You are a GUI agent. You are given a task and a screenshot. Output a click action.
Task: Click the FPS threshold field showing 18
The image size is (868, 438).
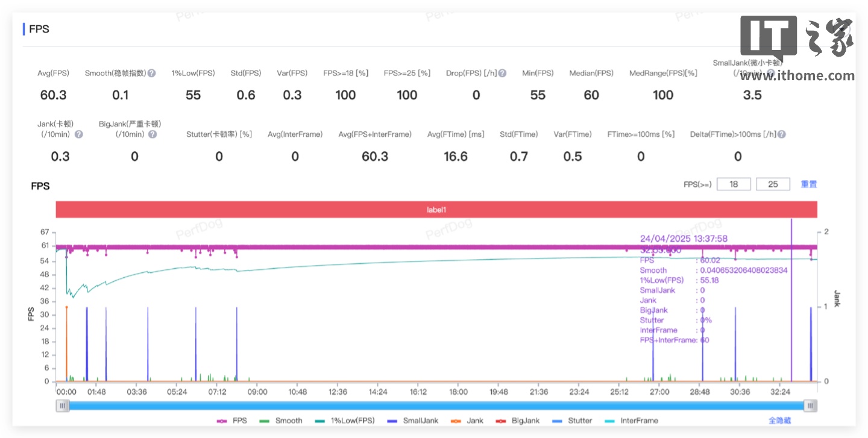734,184
